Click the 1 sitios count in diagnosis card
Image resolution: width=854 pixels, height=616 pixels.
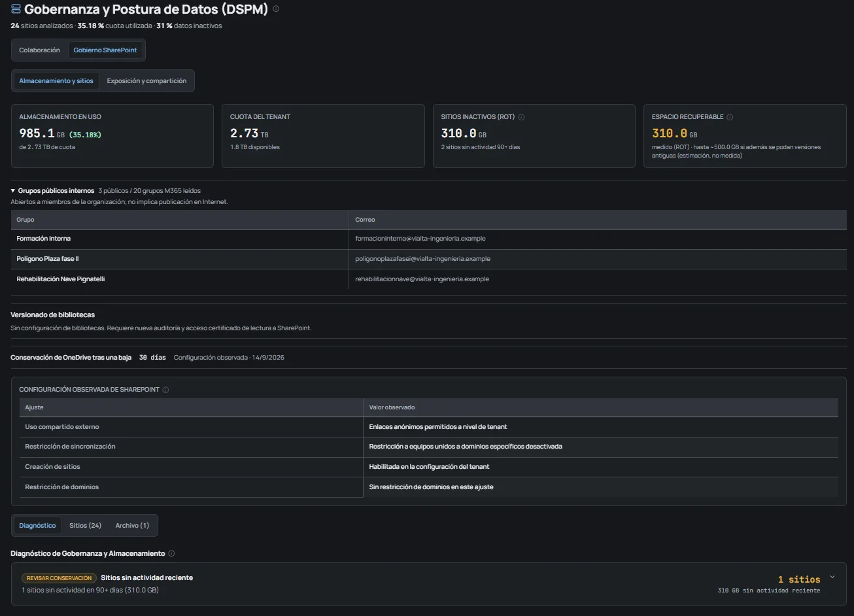coord(799,579)
